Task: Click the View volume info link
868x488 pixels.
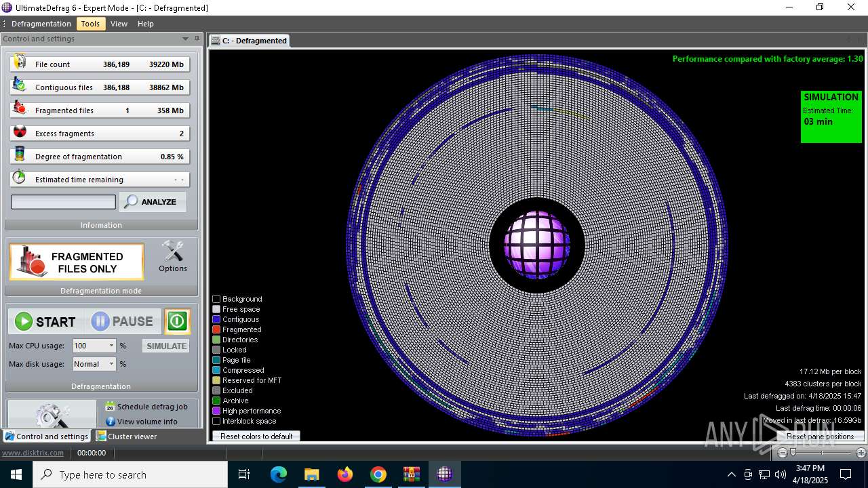Action: pyautogui.click(x=147, y=422)
